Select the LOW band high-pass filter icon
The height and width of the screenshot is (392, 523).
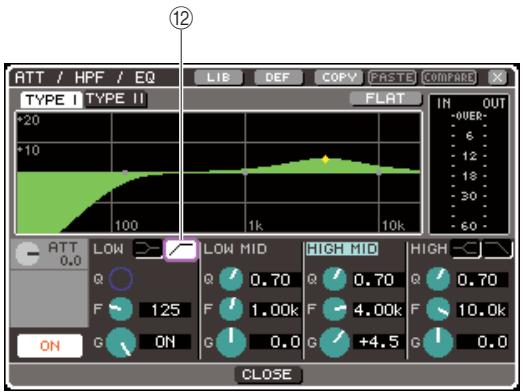[181, 250]
